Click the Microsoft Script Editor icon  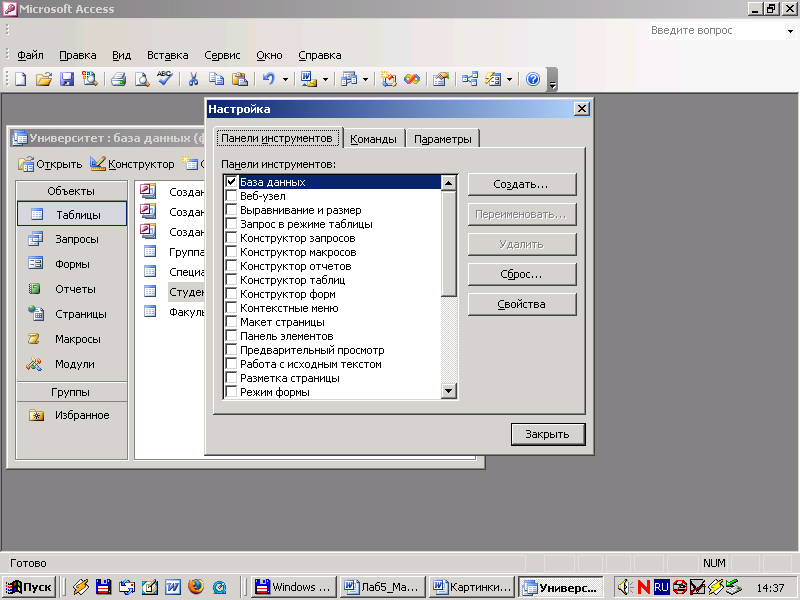[412, 79]
